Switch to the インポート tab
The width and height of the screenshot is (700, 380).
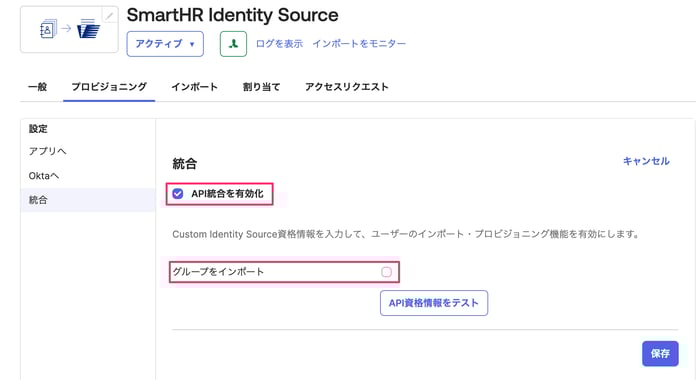click(x=195, y=87)
